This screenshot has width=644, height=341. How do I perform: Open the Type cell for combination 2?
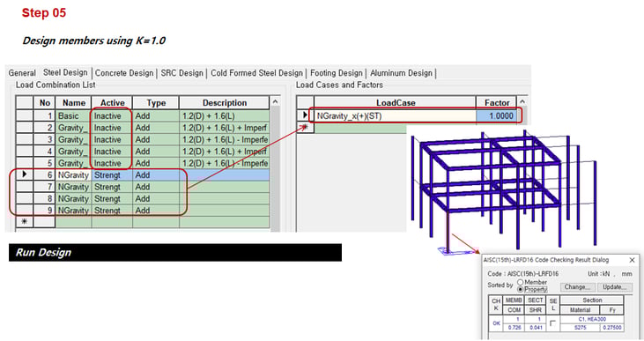156,128
